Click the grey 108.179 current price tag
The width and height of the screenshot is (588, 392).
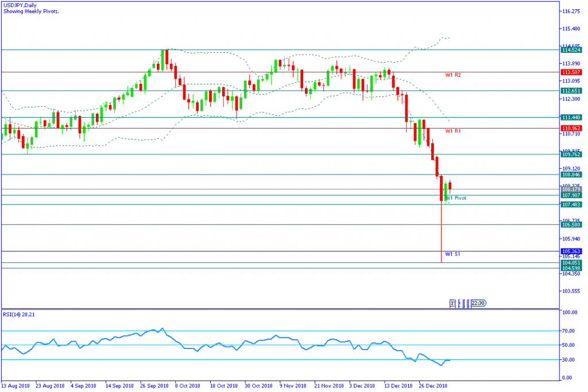[x=571, y=189]
